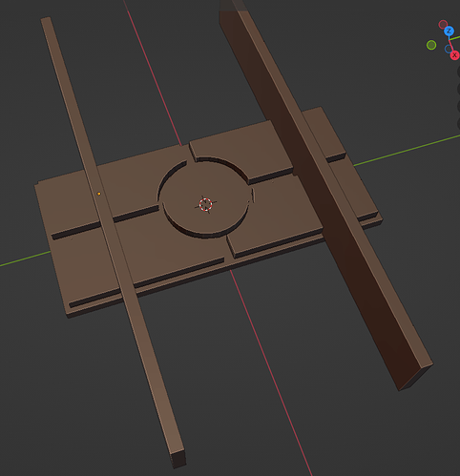This screenshot has width=460, height=476.
Task: Click the dark red negative X gizmo circle
Action: pyautogui.click(x=443, y=25)
